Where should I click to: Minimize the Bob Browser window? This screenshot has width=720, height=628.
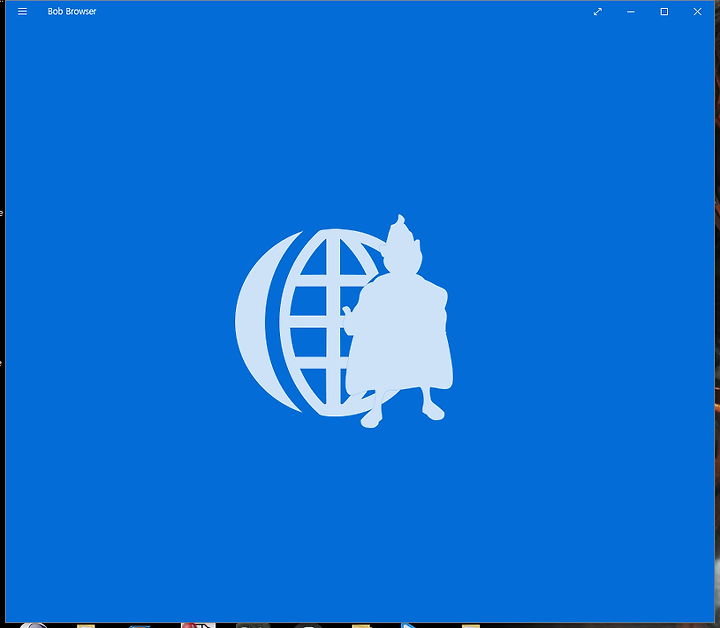[630, 12]
